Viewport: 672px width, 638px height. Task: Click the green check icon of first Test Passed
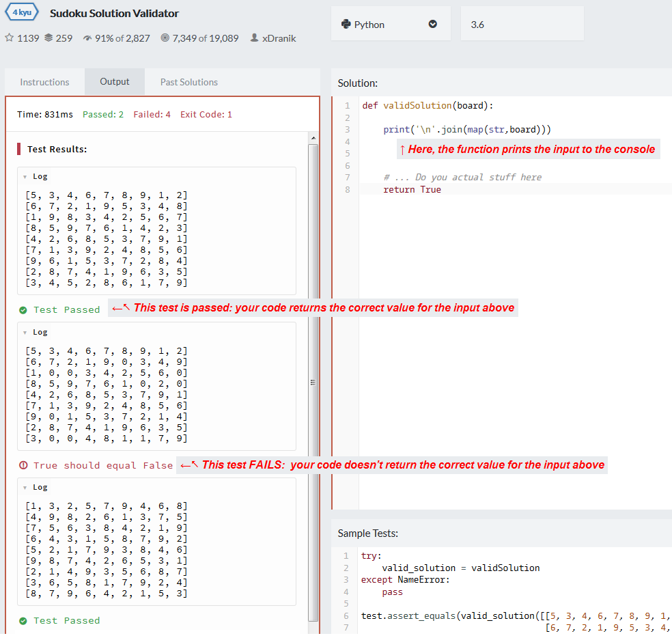[x=23, y=310]
